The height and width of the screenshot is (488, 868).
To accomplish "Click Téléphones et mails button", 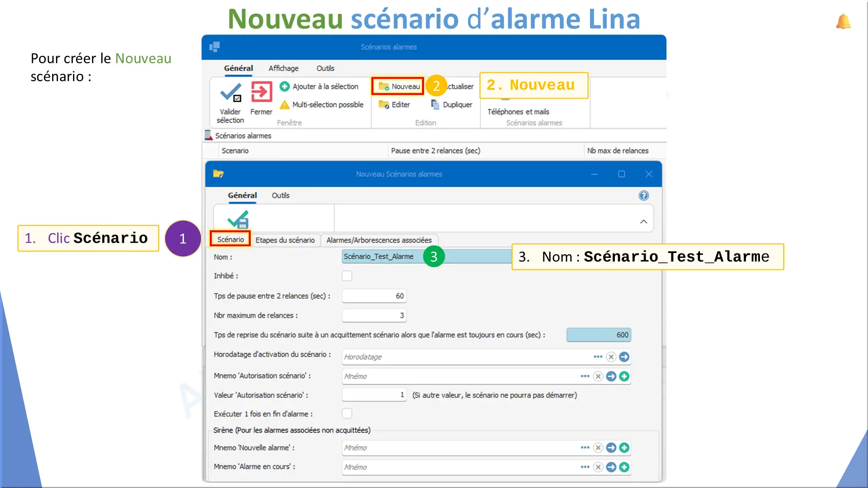I will coord(518,112).
